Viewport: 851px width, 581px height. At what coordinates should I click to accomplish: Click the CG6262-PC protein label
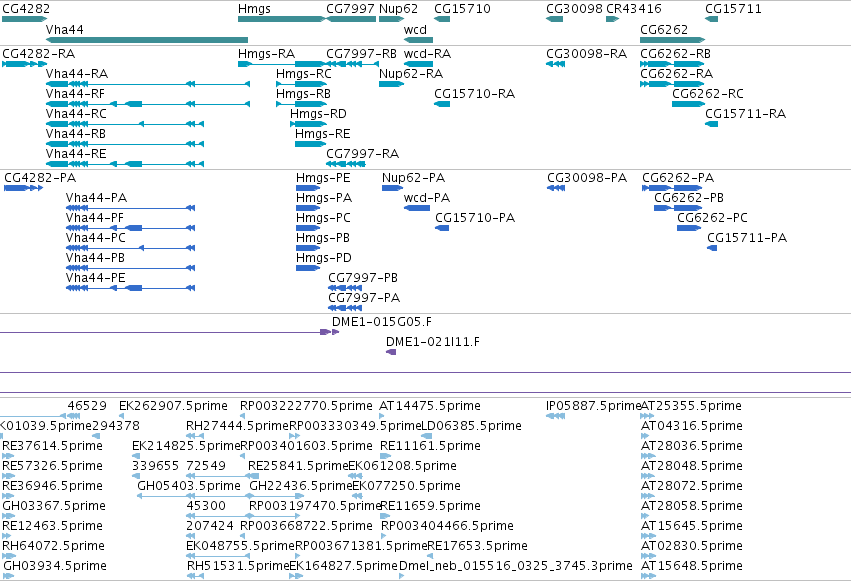[712, 218]
